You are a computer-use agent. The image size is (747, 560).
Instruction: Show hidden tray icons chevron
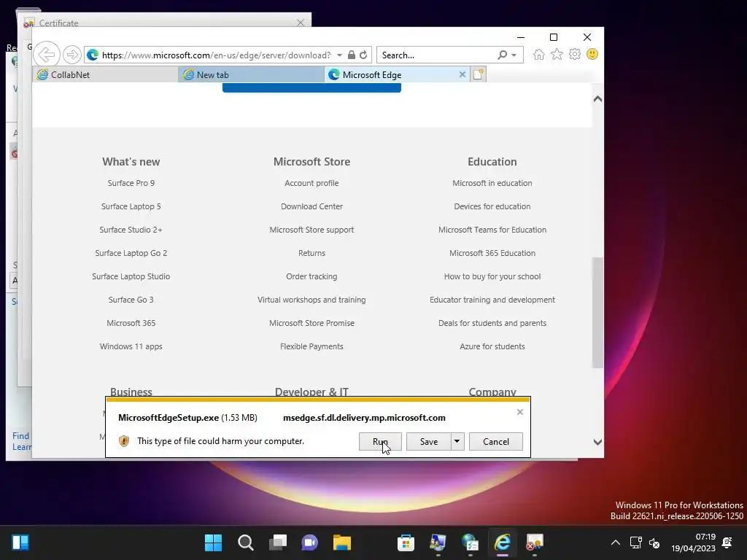click(x=616, y=542)
